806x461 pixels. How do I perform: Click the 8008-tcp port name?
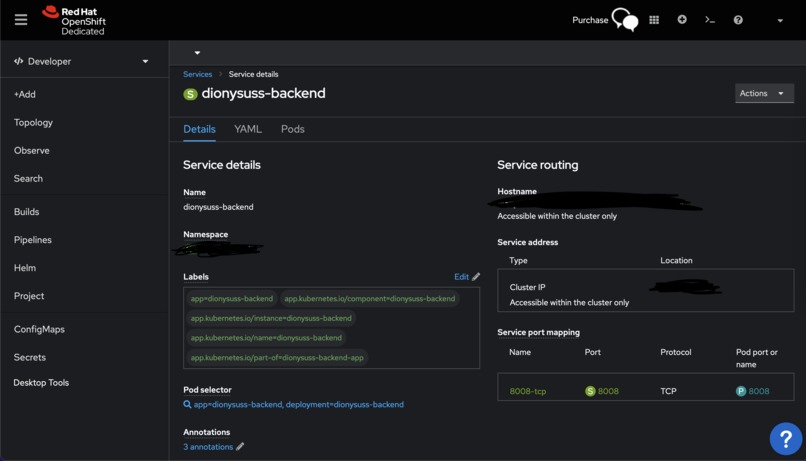(528, 391)
